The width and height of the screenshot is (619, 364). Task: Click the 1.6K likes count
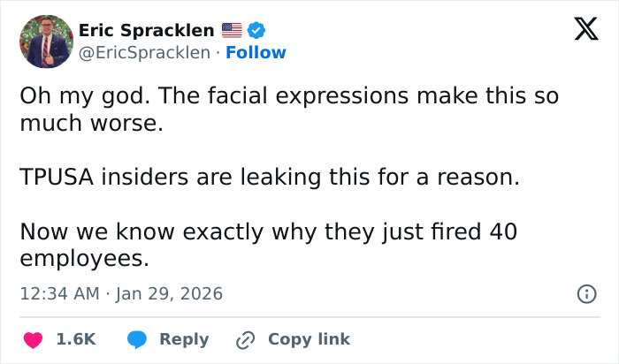click(75, 339)
